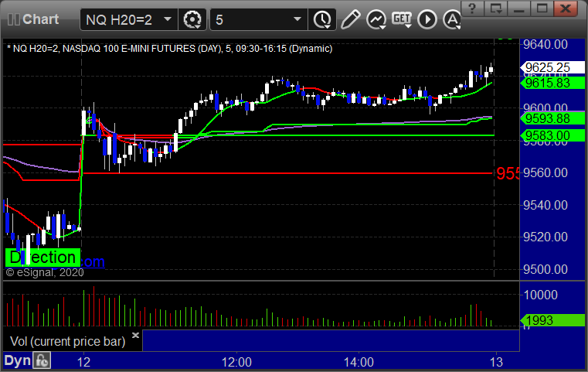Click the date 12 time axis label
588x372 pixels.
pos(83,362)
